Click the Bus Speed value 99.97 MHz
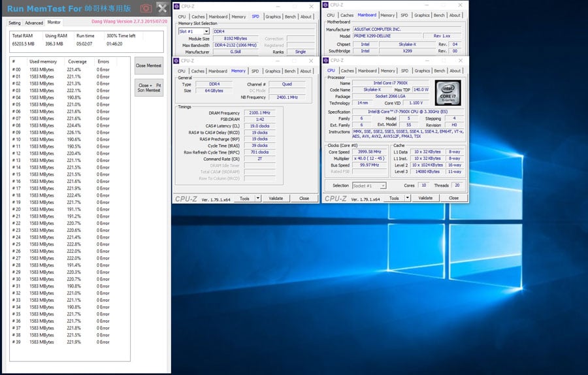Image resolution: width=588 pixels, height=375 pixels. coord(369,165)
